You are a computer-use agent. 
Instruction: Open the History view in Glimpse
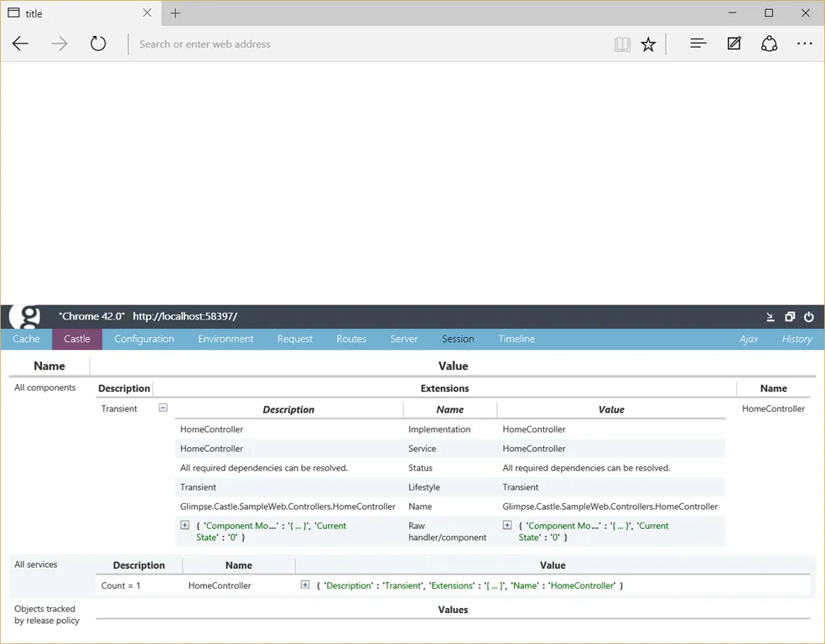point(796,339)
